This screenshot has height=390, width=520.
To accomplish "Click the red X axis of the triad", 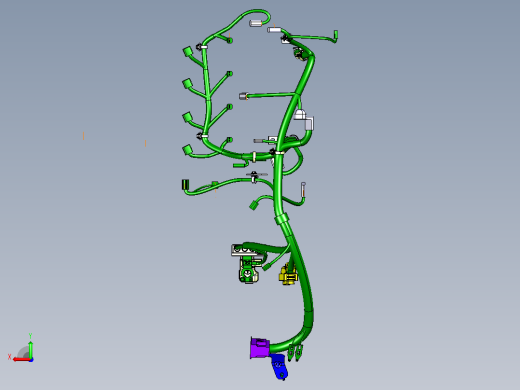I will point(21,359).
